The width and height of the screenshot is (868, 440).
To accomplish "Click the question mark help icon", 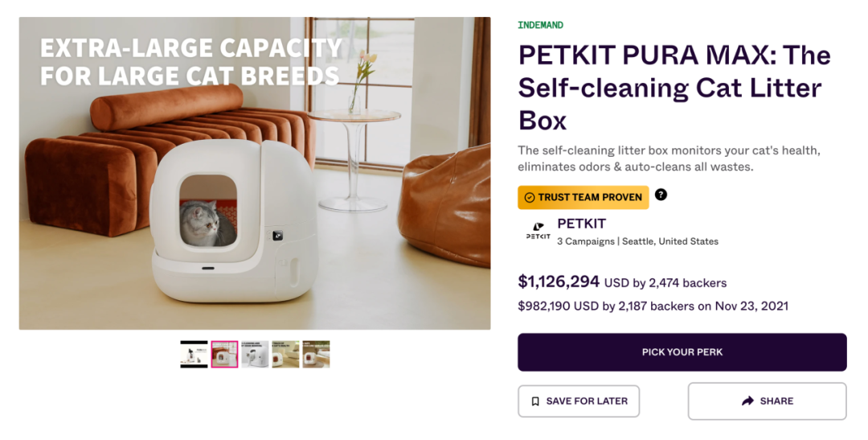I will [661, 195].
